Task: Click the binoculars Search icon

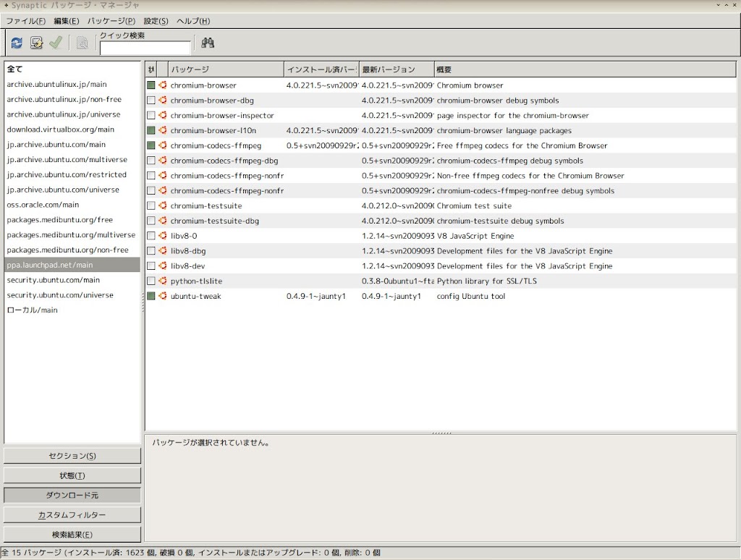Action: coord(208,43)
